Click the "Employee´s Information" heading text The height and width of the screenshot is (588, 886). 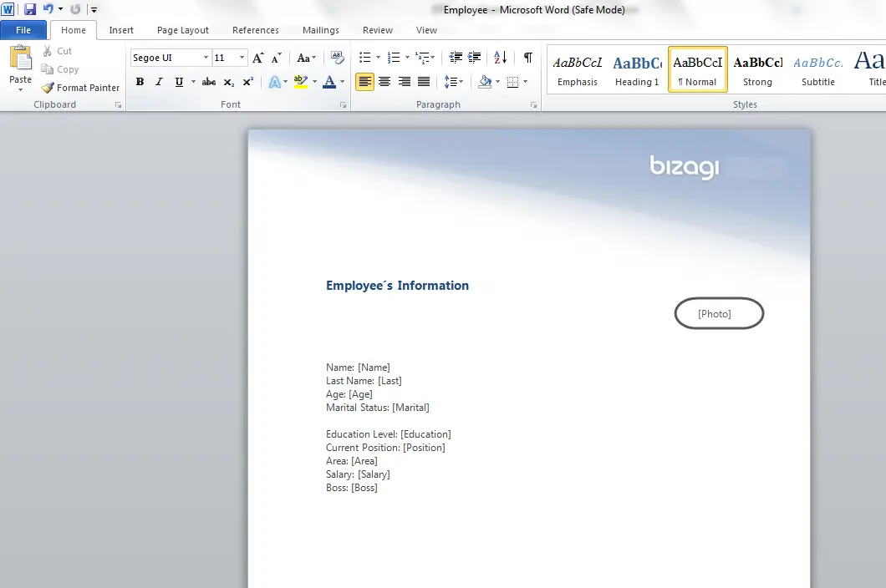(397, 286)
